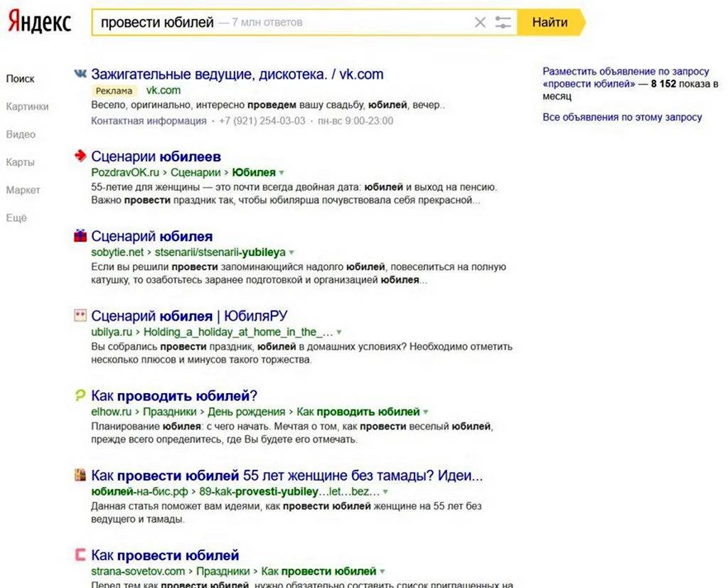Open Как проводить юбилей? result

coord(174,396)
